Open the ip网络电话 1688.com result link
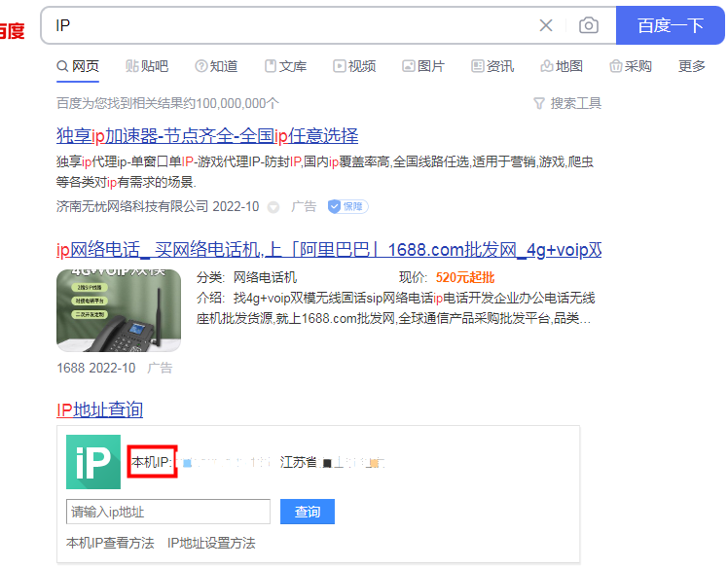The width and height of the screenshot is (728, 568). pyautogui.click(x=329, y=250)
